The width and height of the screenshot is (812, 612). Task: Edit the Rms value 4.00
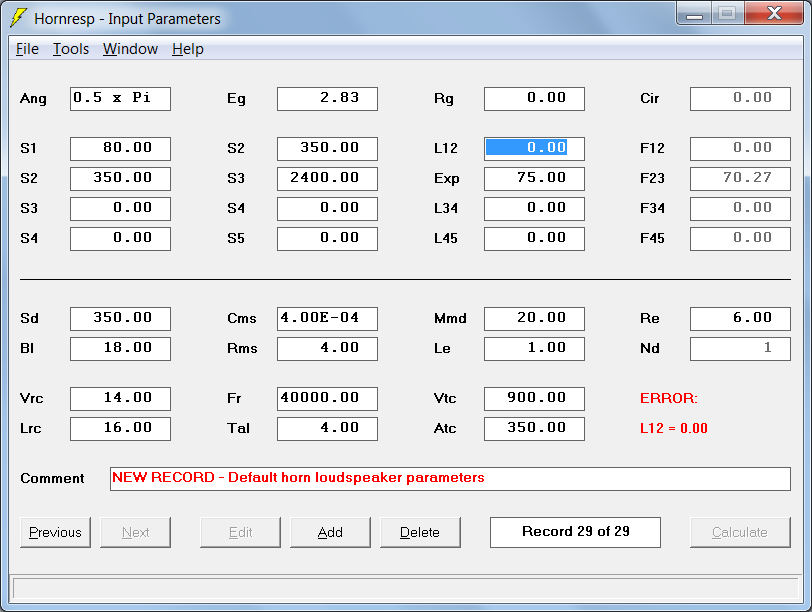point(327,349)
